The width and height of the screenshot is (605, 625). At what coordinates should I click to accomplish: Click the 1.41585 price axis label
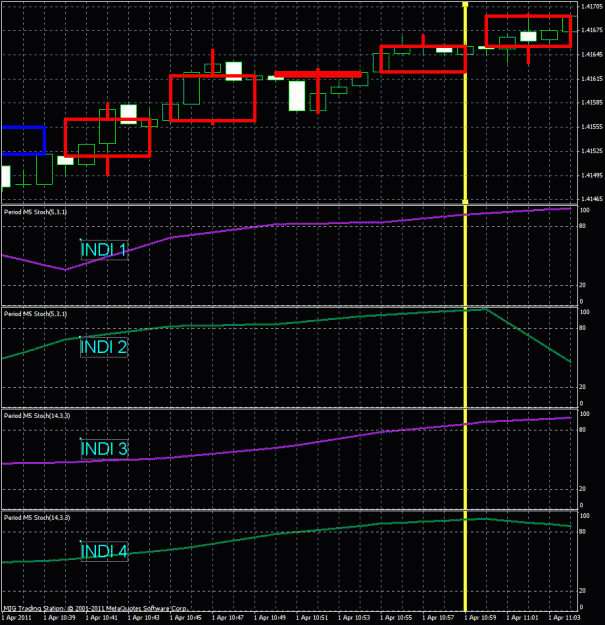point(592,103)
